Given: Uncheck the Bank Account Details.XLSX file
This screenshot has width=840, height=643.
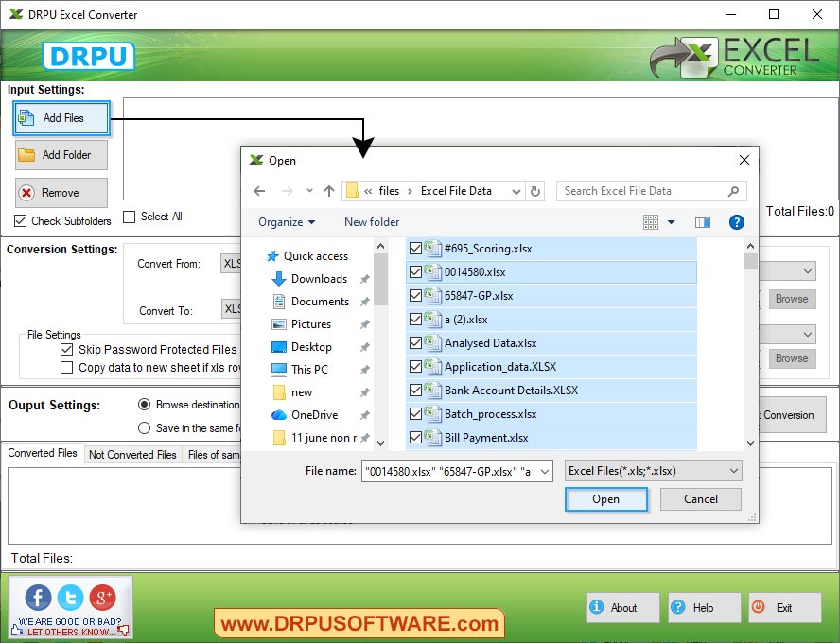Looking at the screenshot, I should [x=415, y=390].
